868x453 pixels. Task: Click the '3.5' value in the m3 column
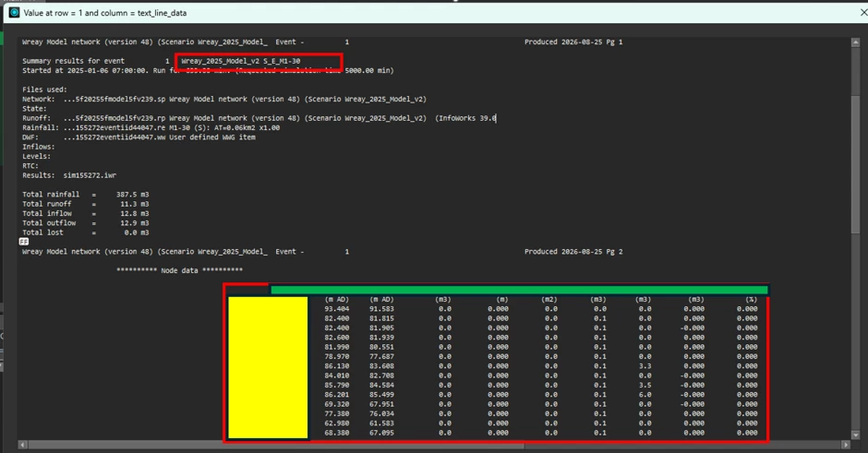pos(645,385)
